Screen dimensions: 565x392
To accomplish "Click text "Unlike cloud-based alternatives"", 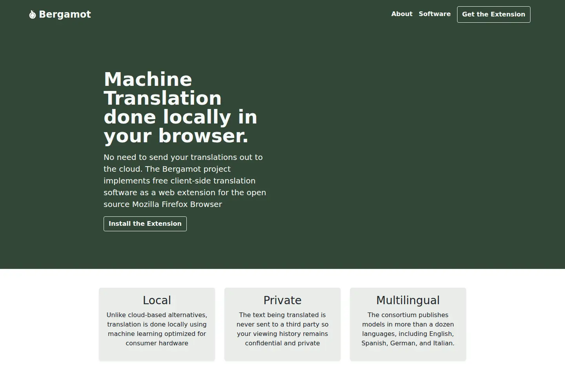I will 157,315.
